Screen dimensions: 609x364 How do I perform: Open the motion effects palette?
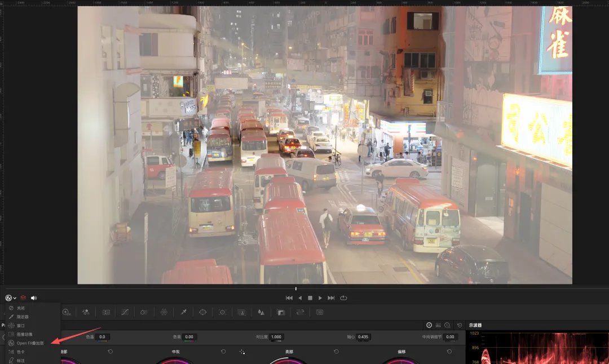(105, 312)
